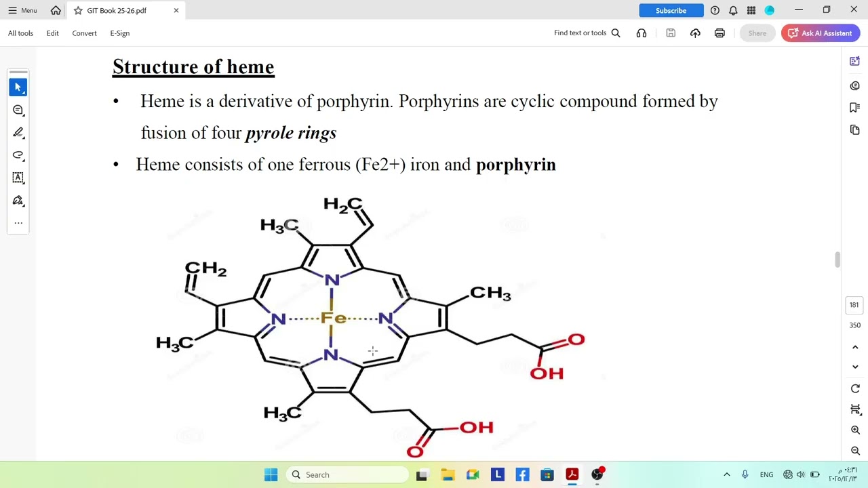
Task: Choose the Select arrow tool
Action: tap(18, 87)
